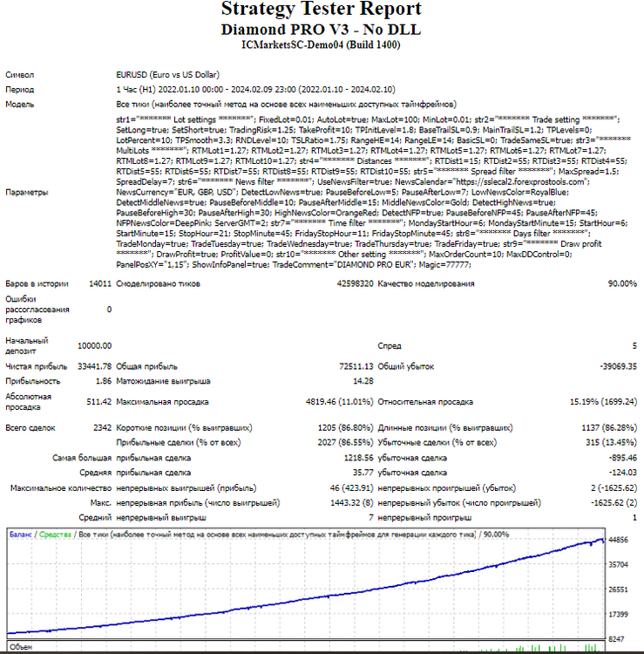The image size is (644, 654).
Task: Click the modeled ticks value 42598320
Action: click(x=356, y=283)
